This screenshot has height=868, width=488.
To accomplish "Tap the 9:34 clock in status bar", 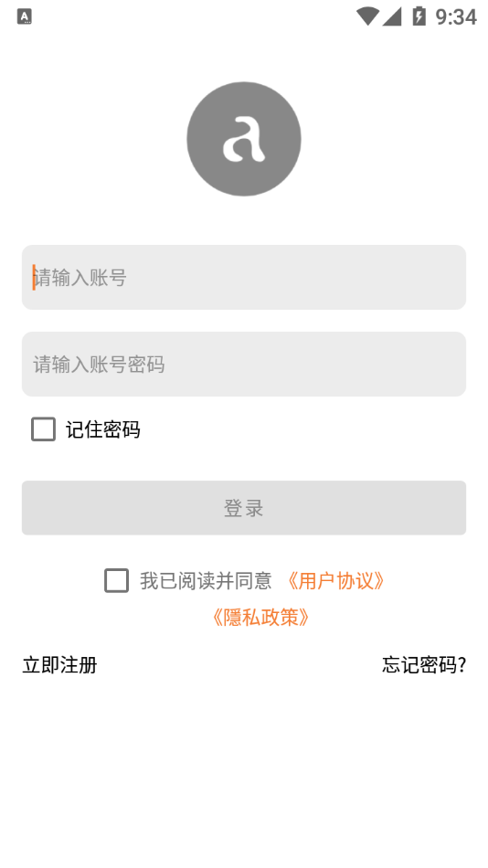I will (x=456, y=16).
